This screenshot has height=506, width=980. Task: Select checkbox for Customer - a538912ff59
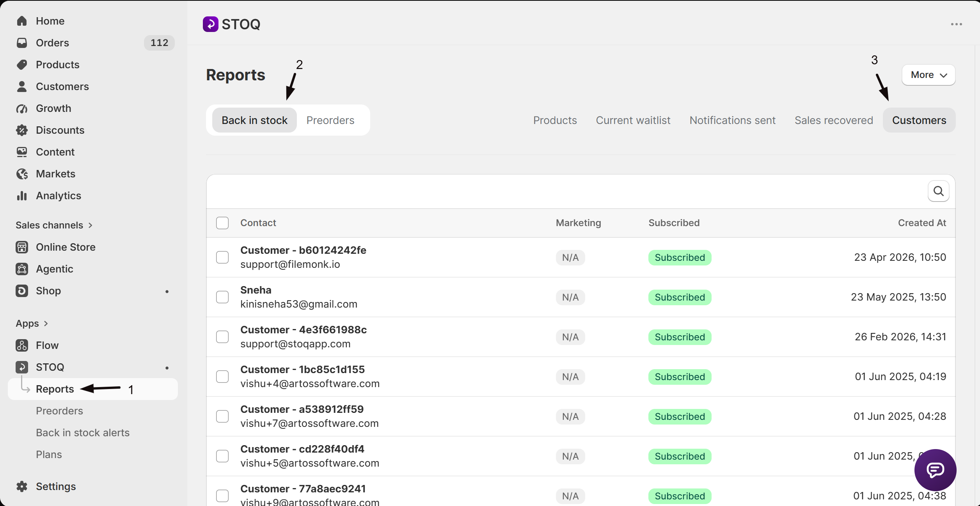point(222,416)
